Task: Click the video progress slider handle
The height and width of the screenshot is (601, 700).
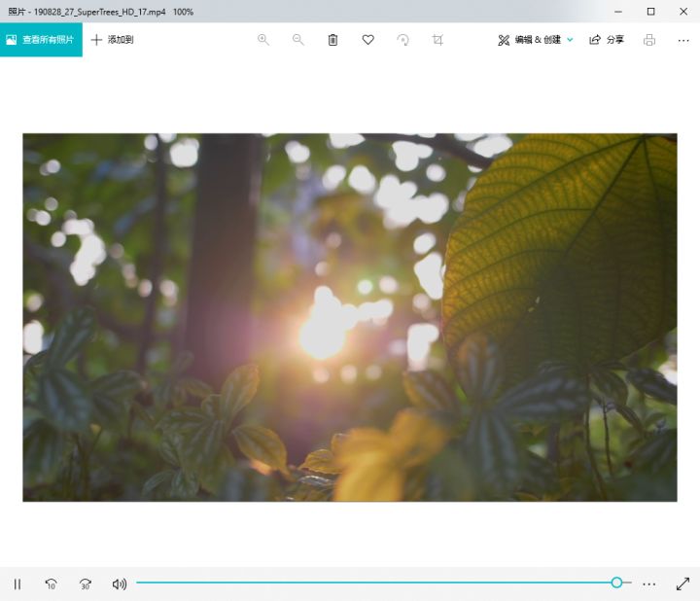Action: [616, 583]
